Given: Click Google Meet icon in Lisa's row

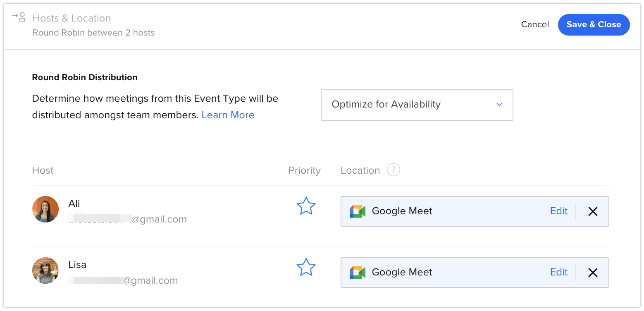Looking at the screenshot, I should pyautogui.click(x=358, y=273).
